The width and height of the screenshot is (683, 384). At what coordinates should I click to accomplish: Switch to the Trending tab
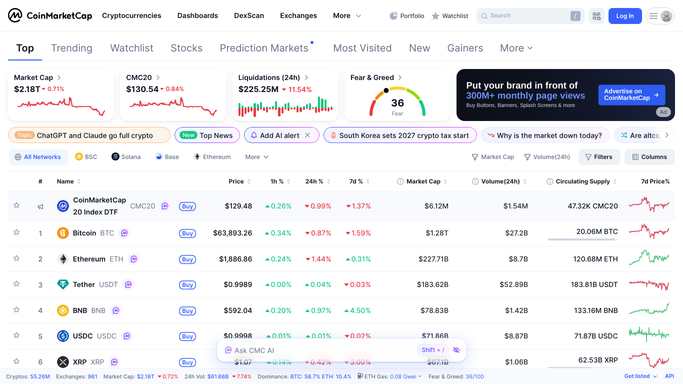point(72,48)
